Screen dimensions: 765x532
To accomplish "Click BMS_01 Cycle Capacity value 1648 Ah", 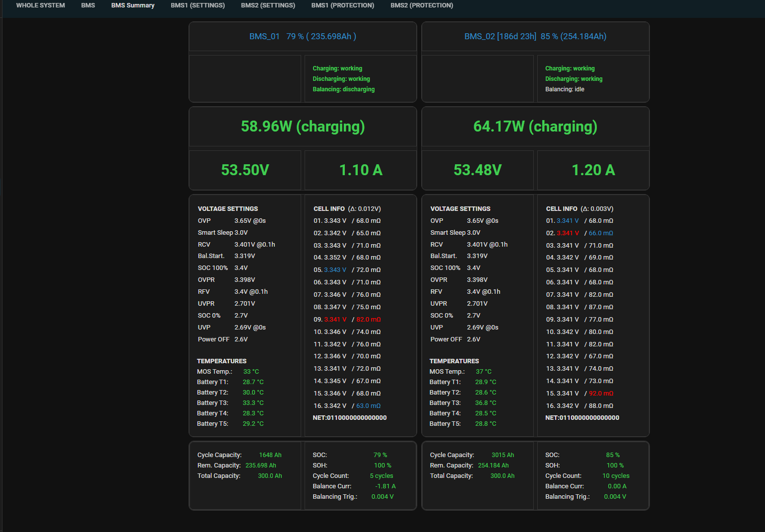I will [x=270, y=455].
